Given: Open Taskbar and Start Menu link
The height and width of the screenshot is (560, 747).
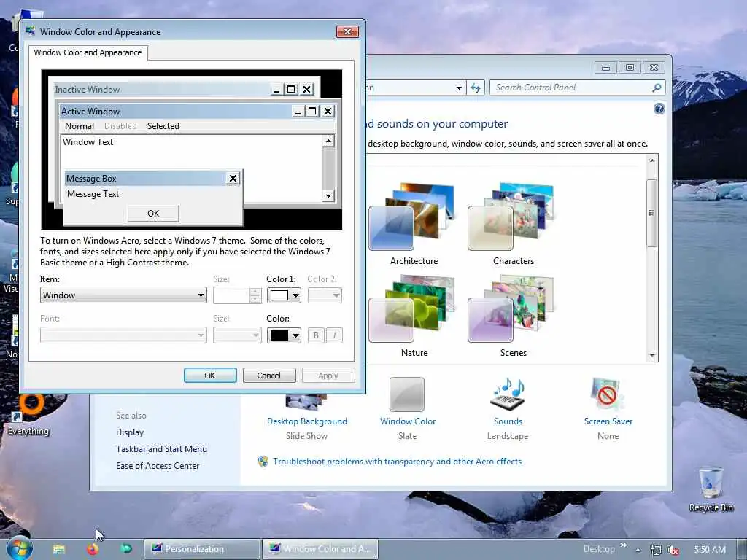Looking at the screenshot, I should point(161,449).
